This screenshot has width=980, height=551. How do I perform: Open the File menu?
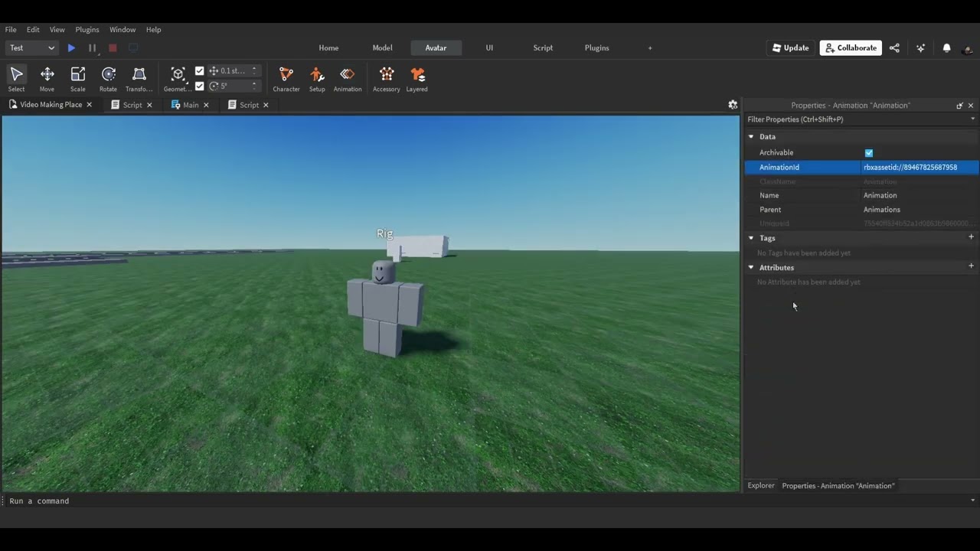coord(11,29)
